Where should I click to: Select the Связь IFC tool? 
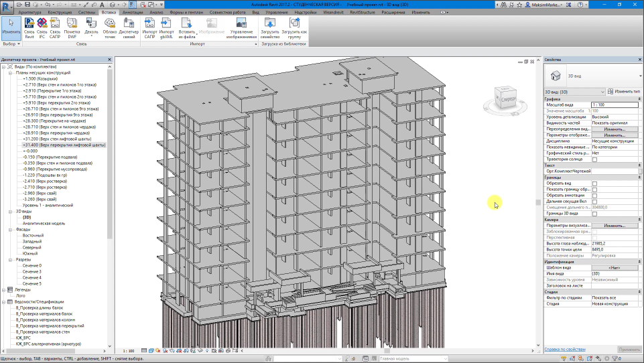(42, 28)
